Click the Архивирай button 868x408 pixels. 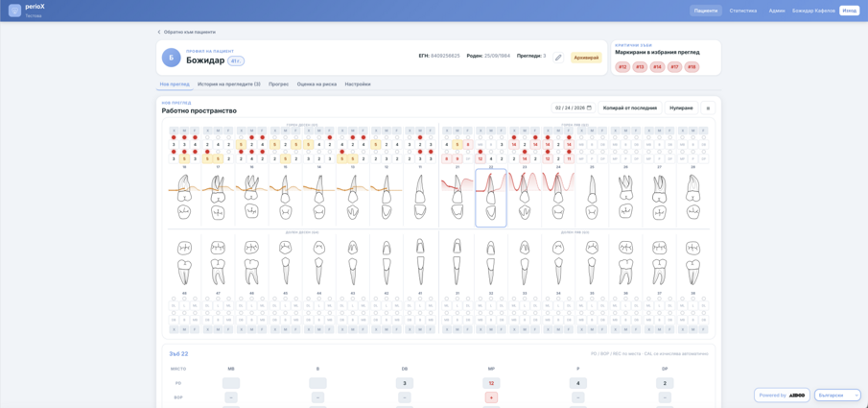(x=586, y=58)
